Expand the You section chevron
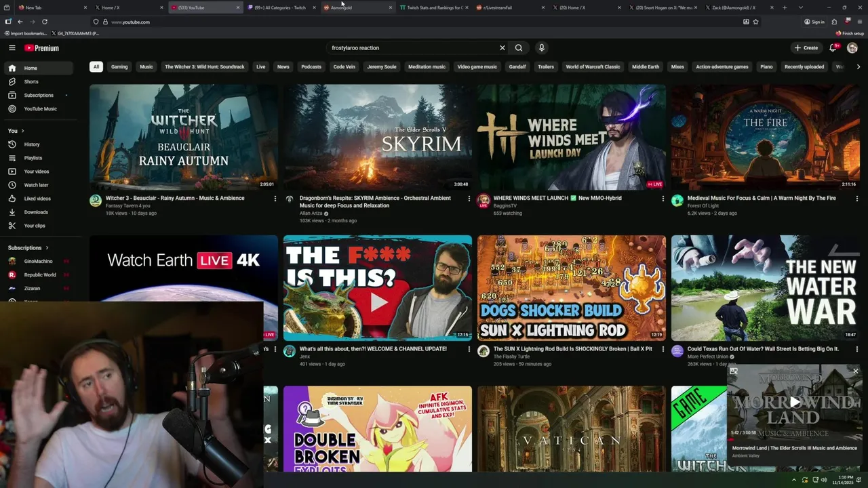The height and width of the screenshot is (488, 868). (x=22, y=131)
